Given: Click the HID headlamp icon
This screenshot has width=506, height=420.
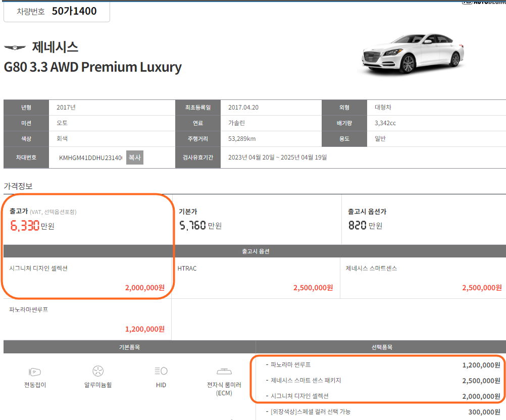Looking at the screenshot, I should (161, 371).
